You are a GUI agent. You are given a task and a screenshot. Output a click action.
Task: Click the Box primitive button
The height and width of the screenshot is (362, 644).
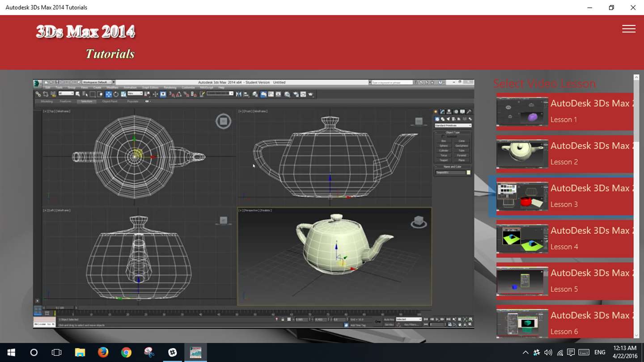(x=443, y=141)
